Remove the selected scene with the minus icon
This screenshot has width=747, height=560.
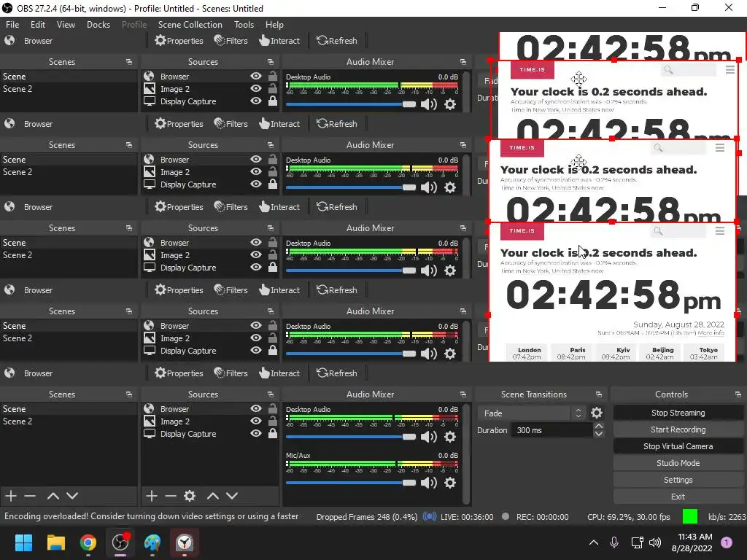pyautogui.click(x=30, y=496)
